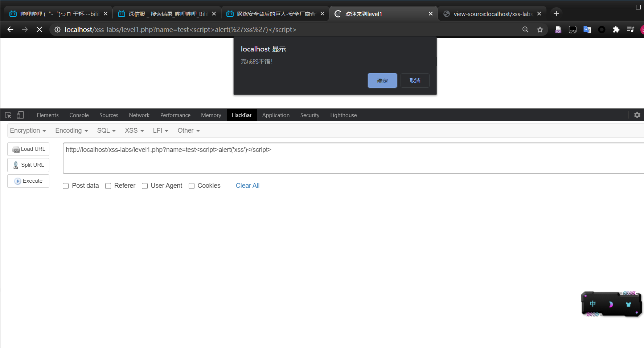Activate DevTools element inspector

point(8,115)
